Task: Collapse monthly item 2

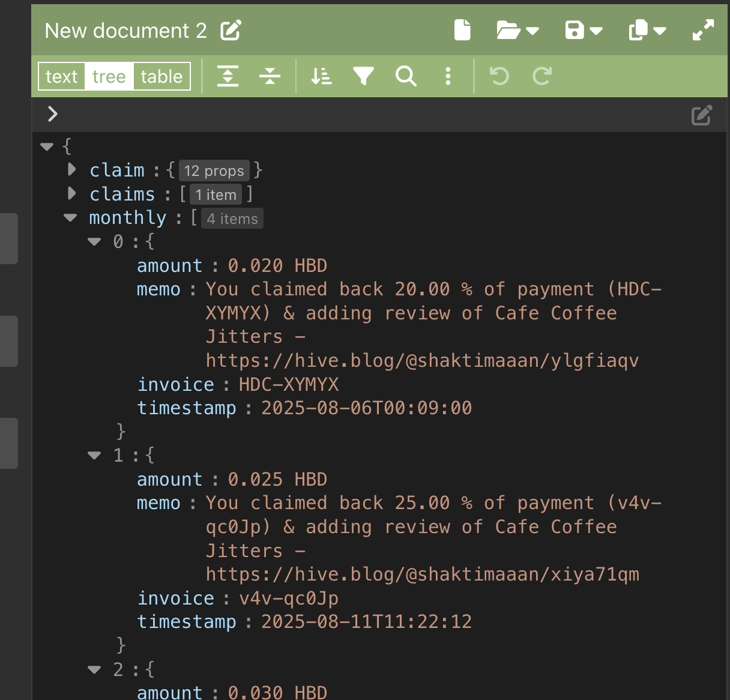Action: (94, 669)
